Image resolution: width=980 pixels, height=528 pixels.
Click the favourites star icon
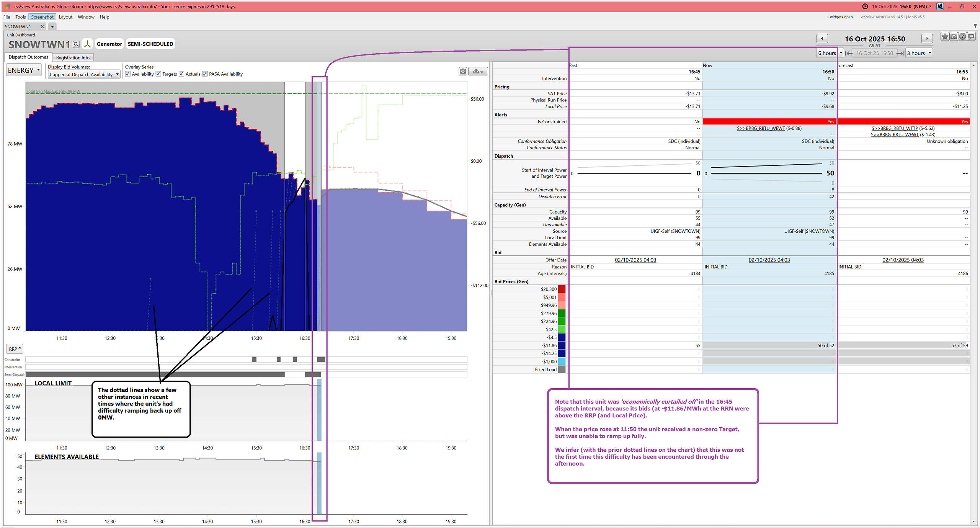tap(945, 37)
